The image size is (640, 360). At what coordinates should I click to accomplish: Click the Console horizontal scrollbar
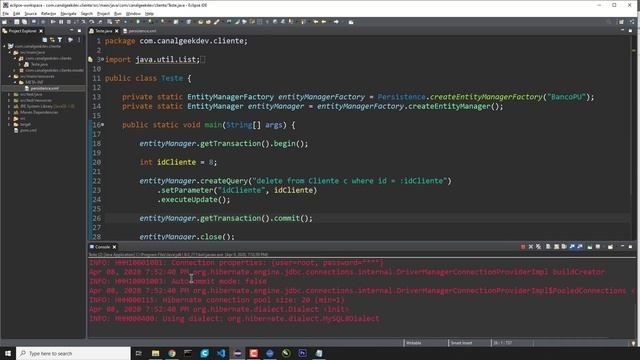point(348,337)
